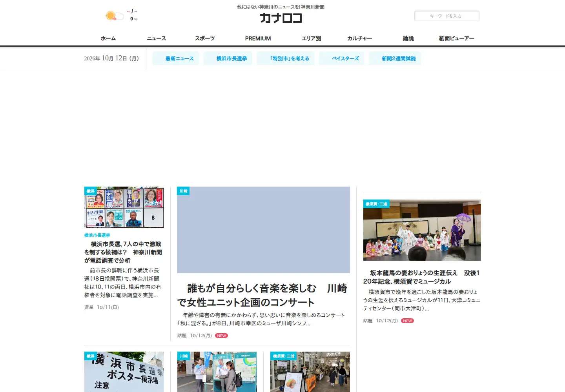Screen dimensions: 565x392
Task: Open the カナロコ site logo
Action: pos(281,18)
